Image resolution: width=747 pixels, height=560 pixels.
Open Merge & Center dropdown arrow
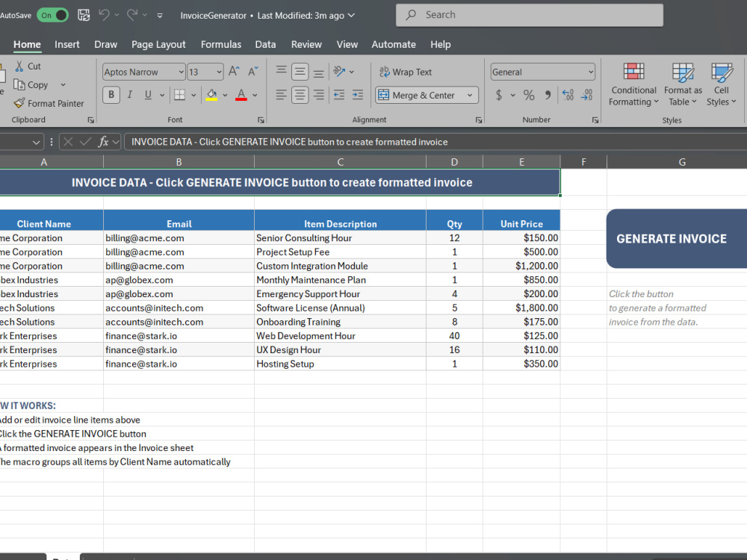click(x=470, y=96)
